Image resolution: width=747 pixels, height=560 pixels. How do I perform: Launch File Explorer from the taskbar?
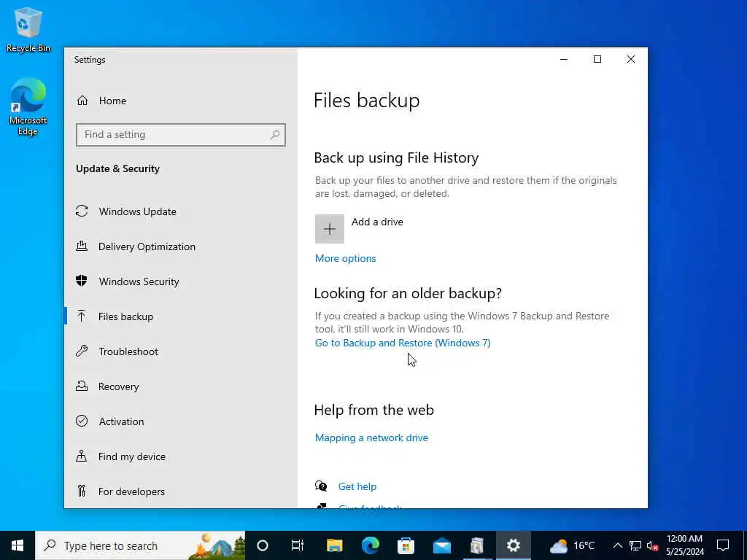[x=334, y=545]
